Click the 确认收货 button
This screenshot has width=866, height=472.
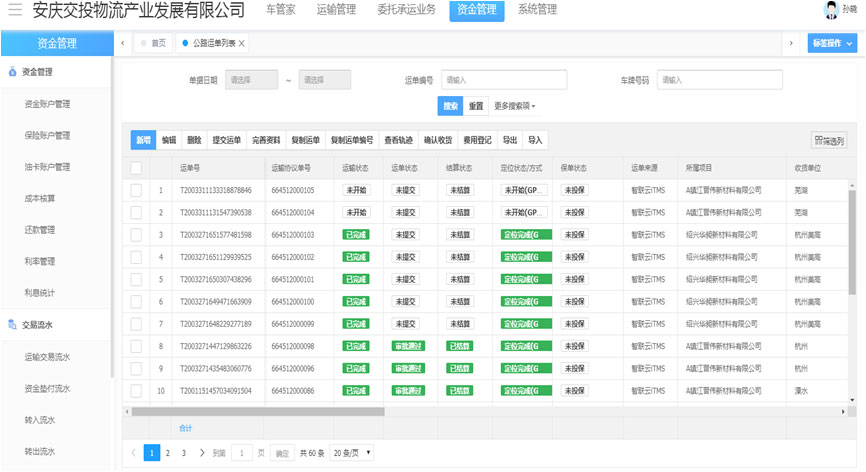[438, 140]
